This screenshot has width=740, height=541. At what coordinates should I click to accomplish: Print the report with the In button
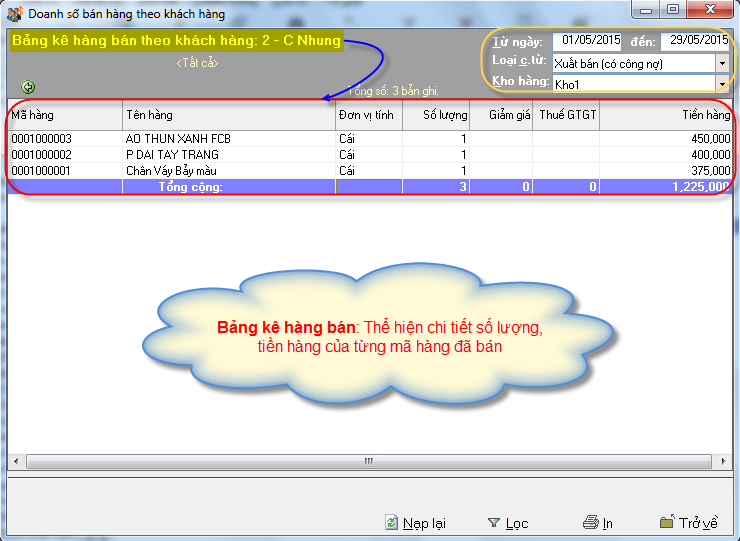(x=598, y=523)
